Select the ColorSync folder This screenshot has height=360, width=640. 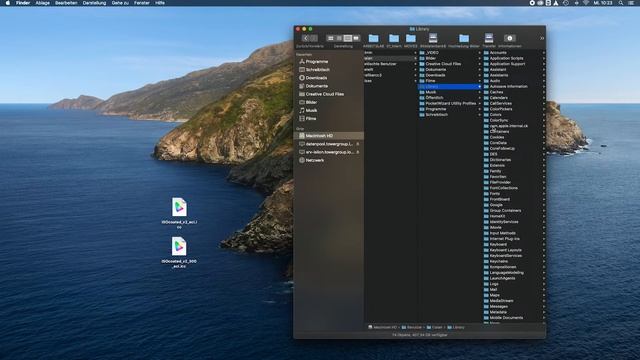point(514,120)
